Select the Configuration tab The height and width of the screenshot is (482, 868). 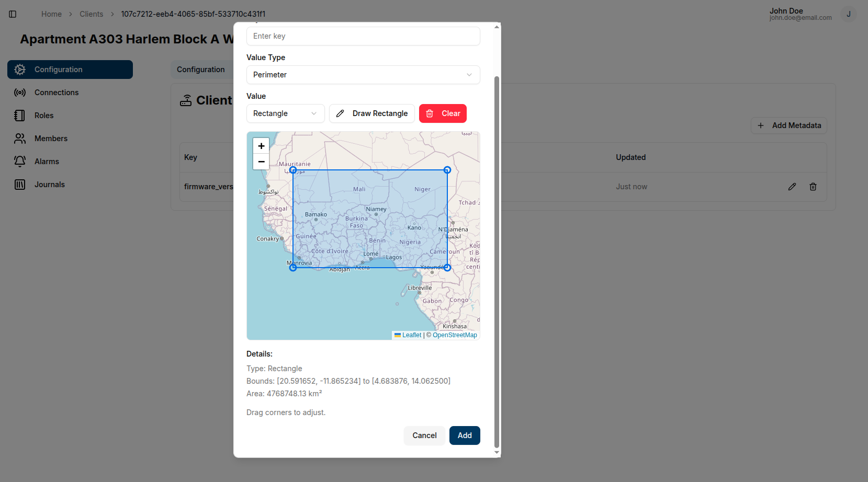tap(201, 70)
